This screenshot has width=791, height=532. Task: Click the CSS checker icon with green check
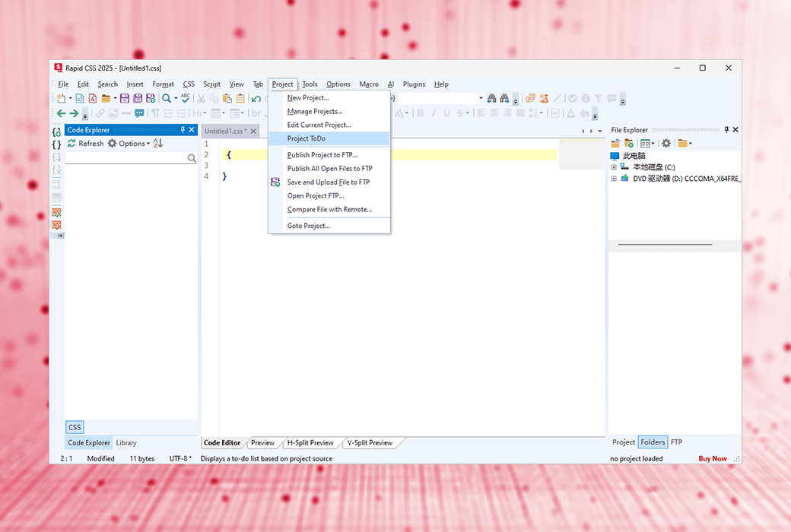coord(57,213)
